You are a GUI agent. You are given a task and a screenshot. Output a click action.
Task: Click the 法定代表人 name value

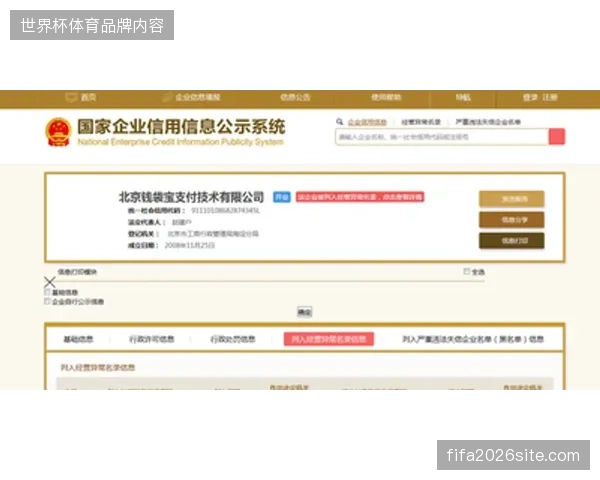pos(182,222)
